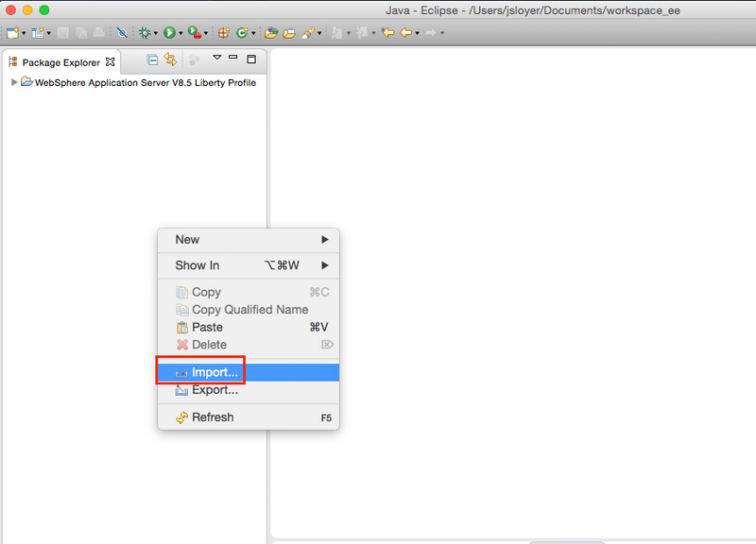Open the New Java Class dropdown arrow
756x544 pixels.
253,33
